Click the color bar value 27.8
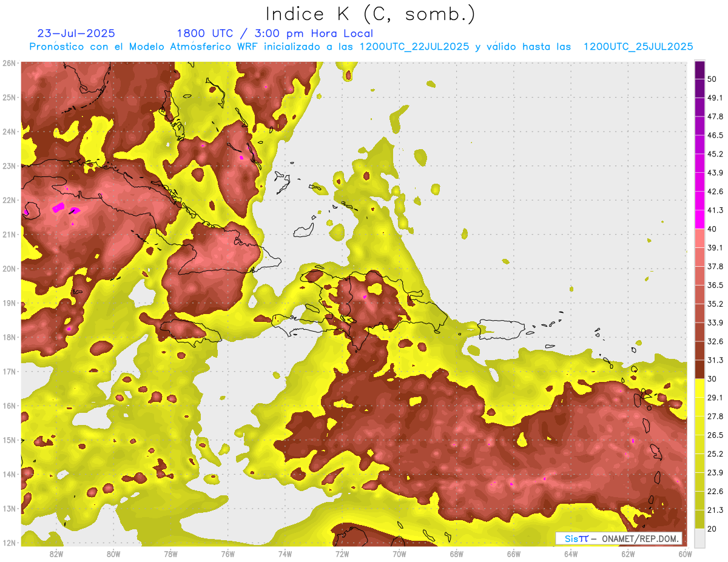 pyautogui.click(x=716, y=416)
